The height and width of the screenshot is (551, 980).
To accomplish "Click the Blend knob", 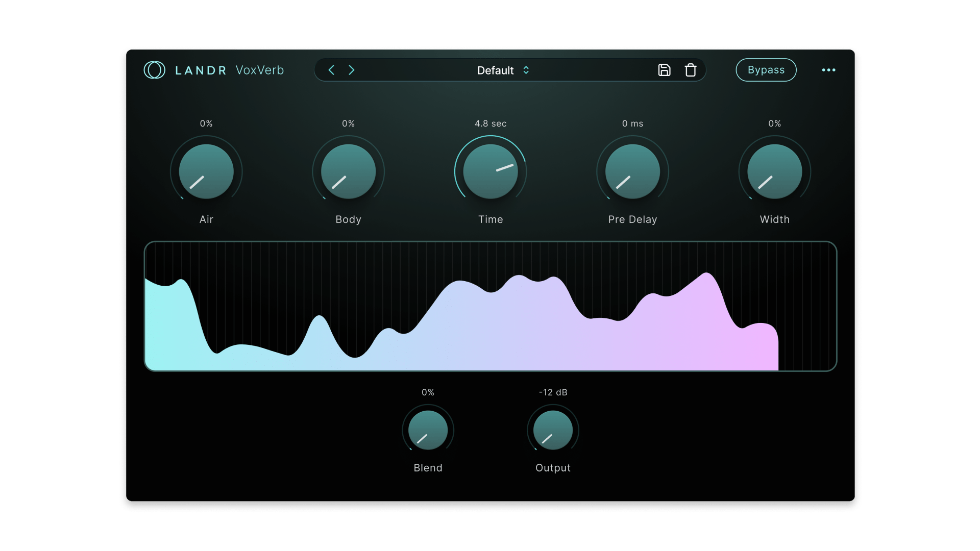I will (428, 430).
